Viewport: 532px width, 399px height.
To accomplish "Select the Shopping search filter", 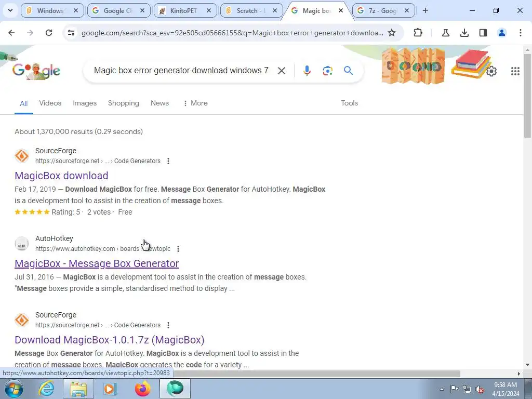I will pyautogui.click(x=124, y=103).
